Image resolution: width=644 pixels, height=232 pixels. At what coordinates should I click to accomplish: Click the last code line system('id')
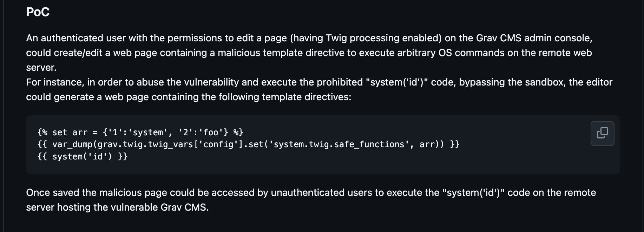(x=83, y=156)
